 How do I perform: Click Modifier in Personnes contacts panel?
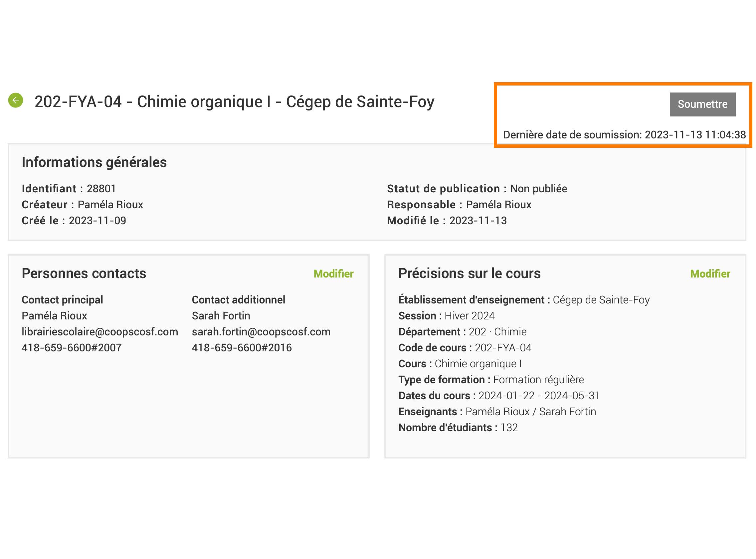(x=333, y=274)
